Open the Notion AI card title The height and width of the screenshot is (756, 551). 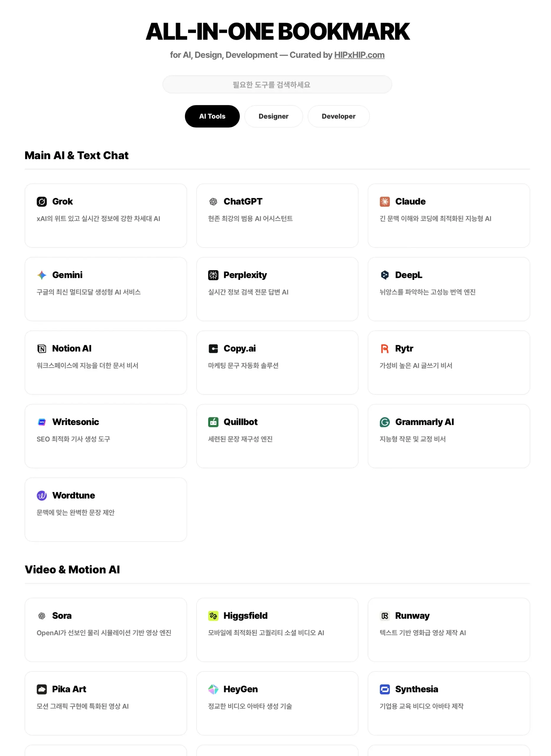pos(72,349)
